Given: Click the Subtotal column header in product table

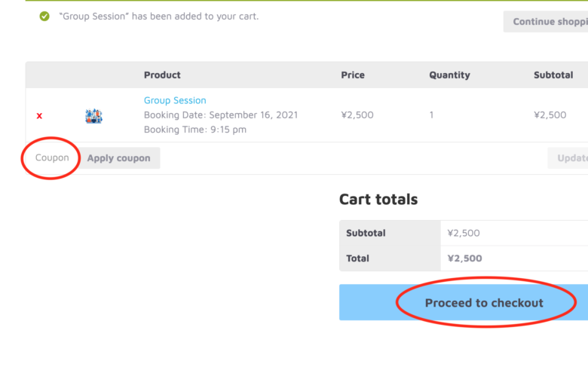Looking at the screenshot, I should pos(553,75).
